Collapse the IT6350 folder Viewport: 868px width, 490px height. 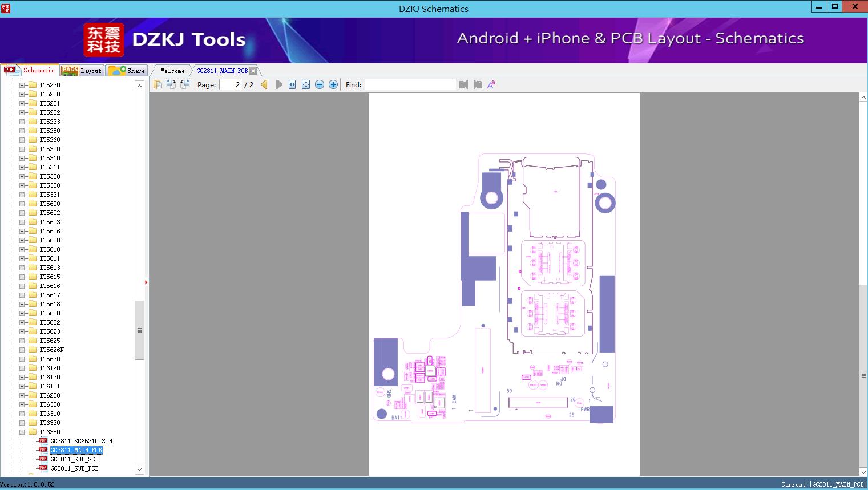pos(22,432)
